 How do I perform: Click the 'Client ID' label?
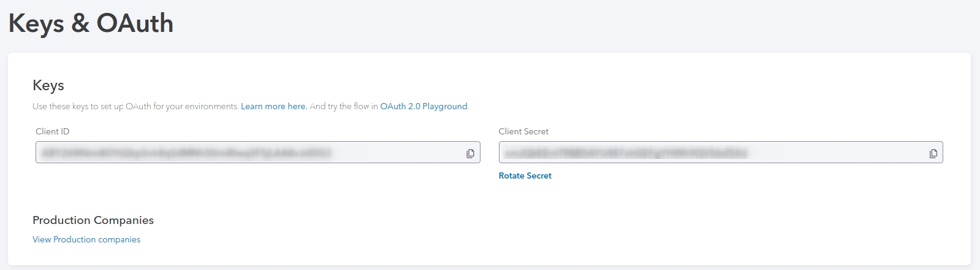point(53,131)
